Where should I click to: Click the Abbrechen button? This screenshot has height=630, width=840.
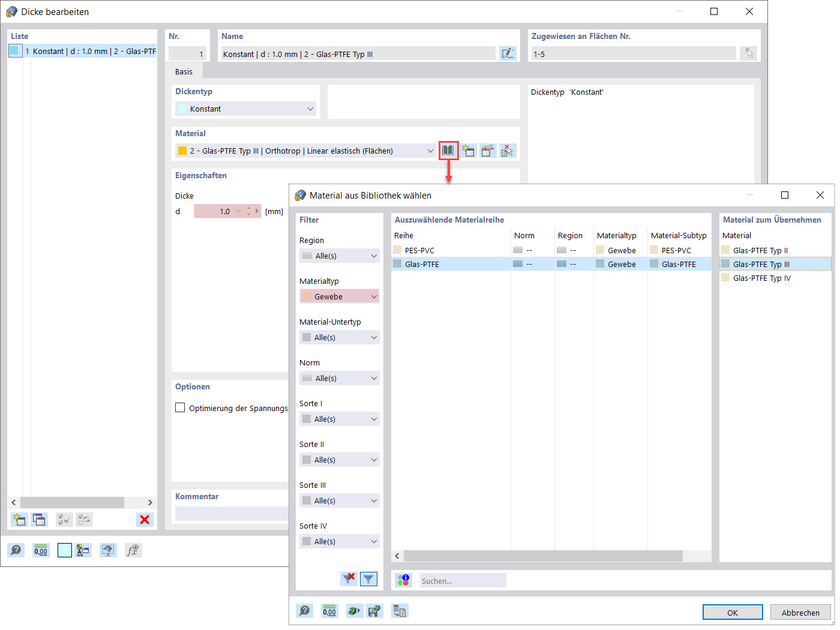pyautogui.click(x=800, y=612)
